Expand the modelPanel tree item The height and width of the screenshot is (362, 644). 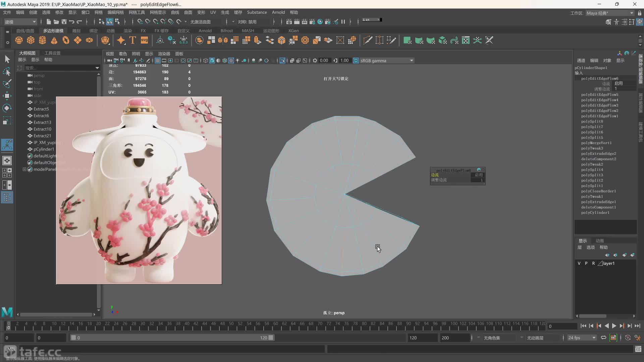click(x=24, y=170)
